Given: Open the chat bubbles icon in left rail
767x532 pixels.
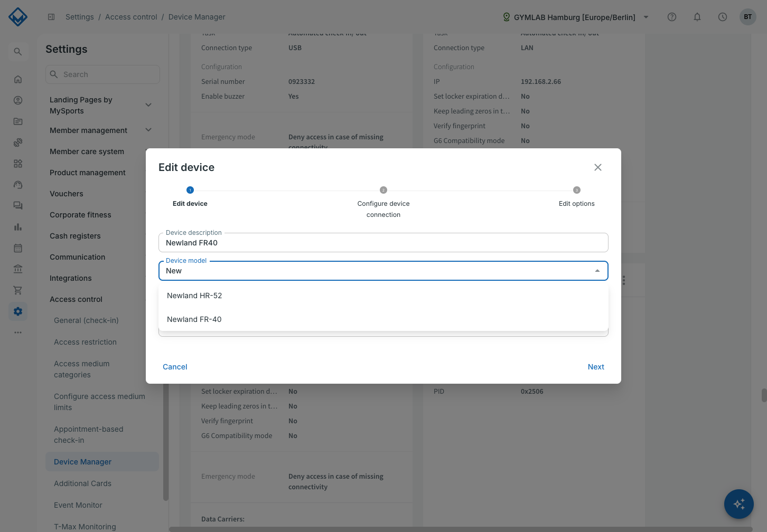Looking at the screenshot, I should pyautogui.click(x=18, y=206).
